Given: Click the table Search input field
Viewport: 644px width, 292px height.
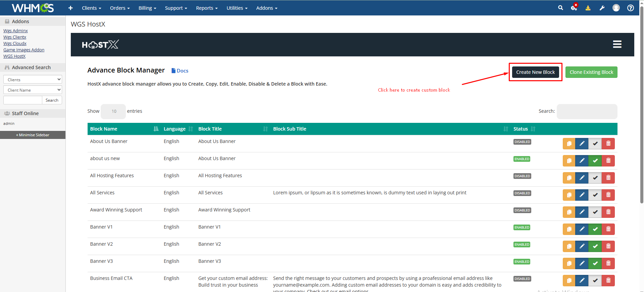Looking at the screenshot, I should tap(587, 111).
